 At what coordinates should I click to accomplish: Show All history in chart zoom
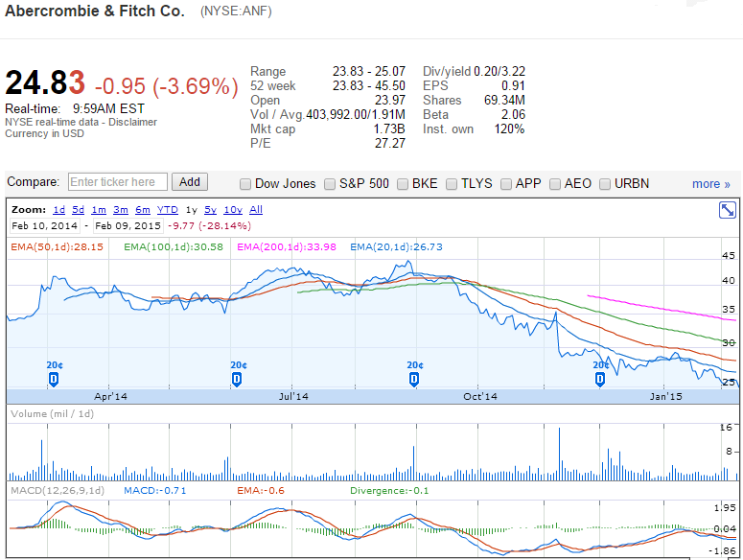coord(256,210)
